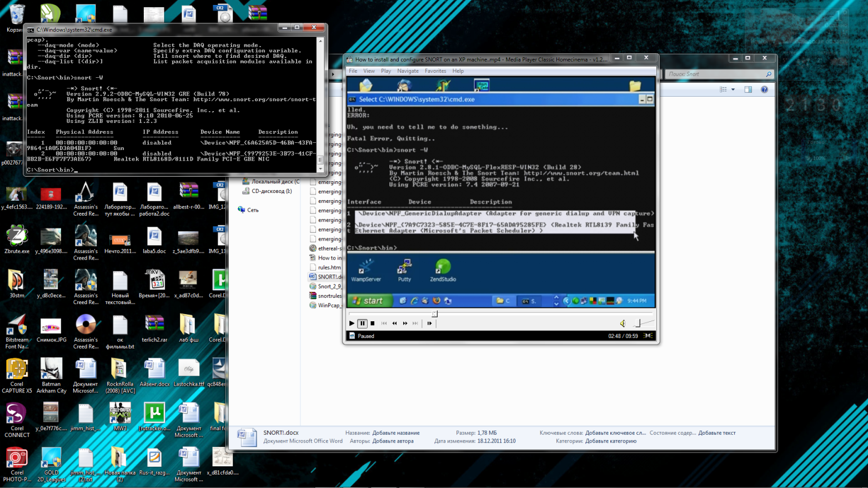
Task: Select Rus-it_razg desktop icon
Action: click(x=154, y=461)
